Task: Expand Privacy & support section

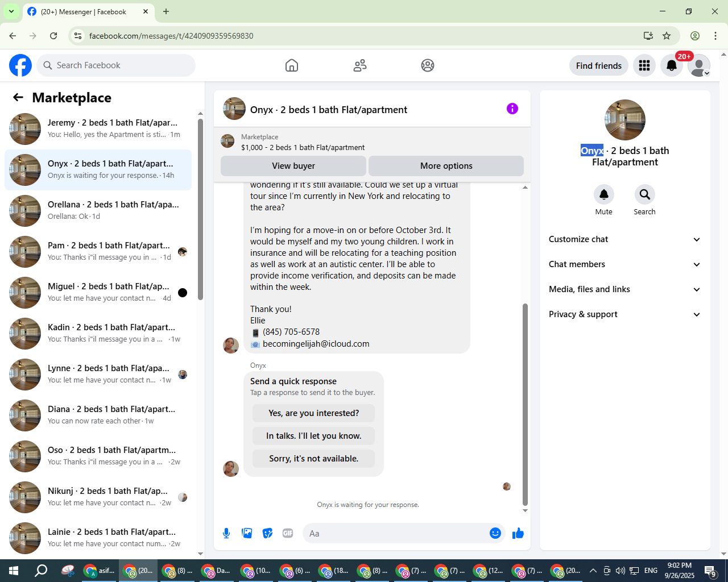Action: click(625, 314)
